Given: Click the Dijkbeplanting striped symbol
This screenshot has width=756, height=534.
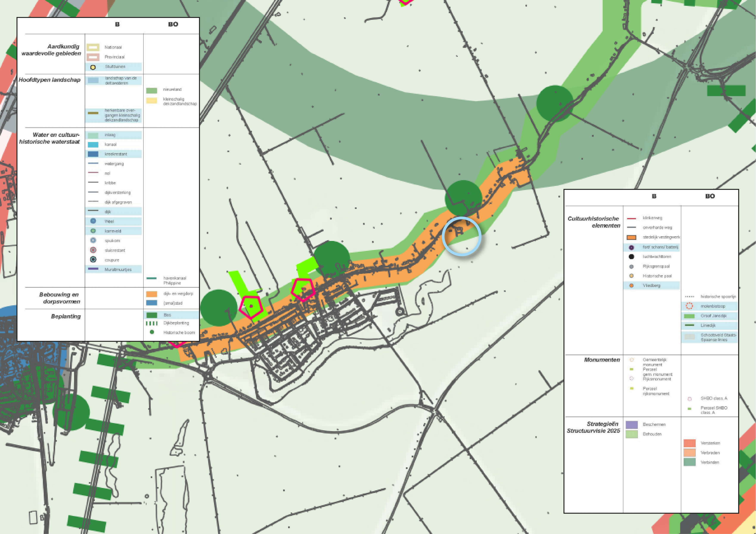Looking at the screenshot, I should [152, 323].
